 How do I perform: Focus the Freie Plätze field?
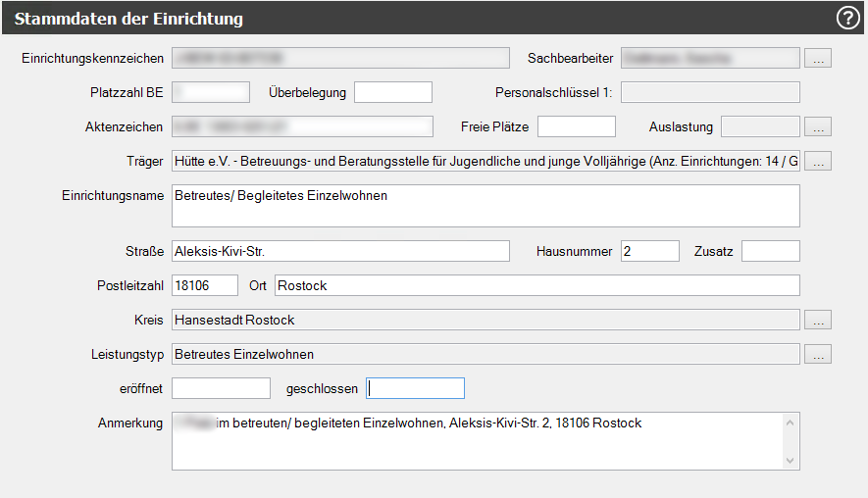coord(576,126)
